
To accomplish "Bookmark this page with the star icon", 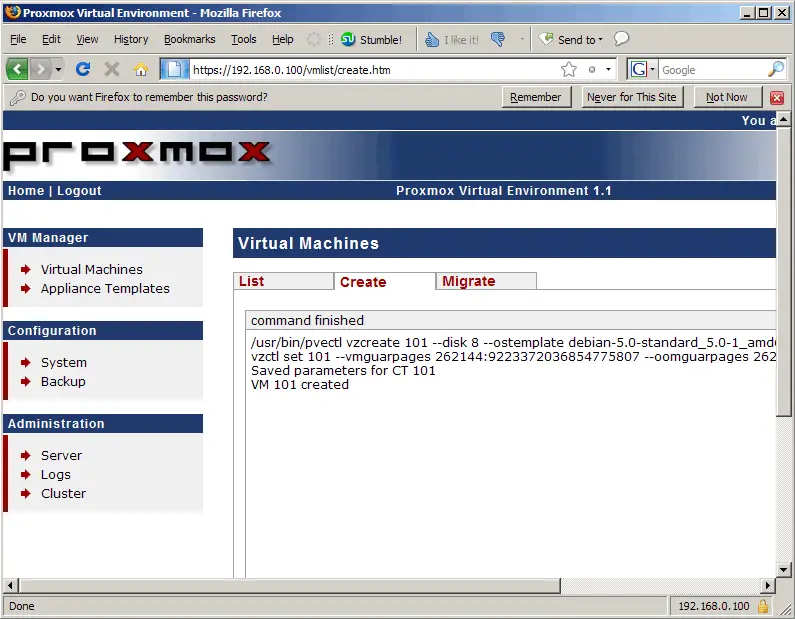I will pos(569,69).
